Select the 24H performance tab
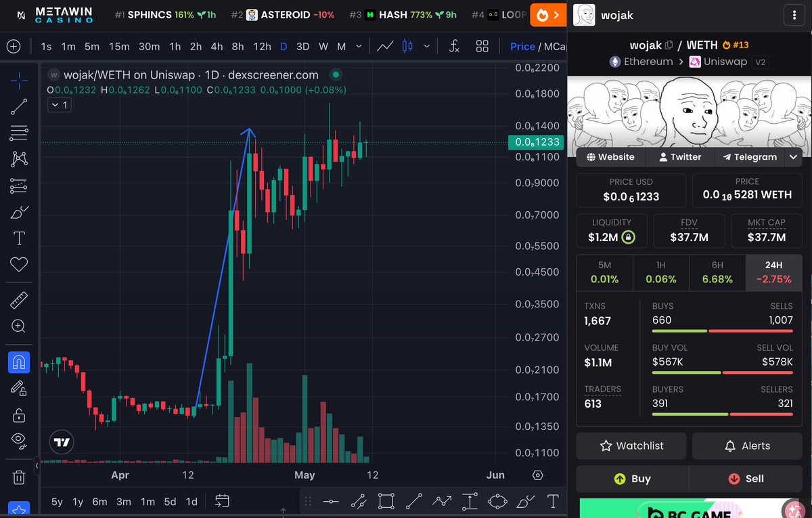The height and width of the screenshot is (518, 812). pos(773,273)
